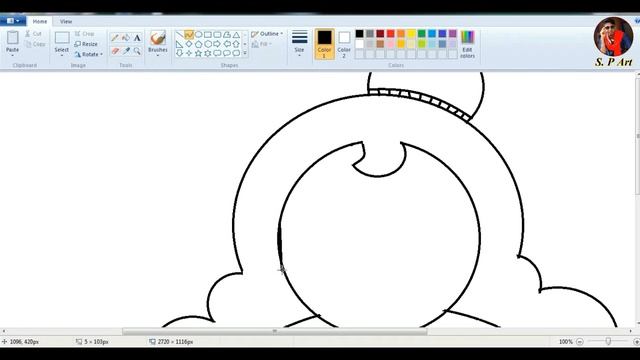Choose the Six-point star shape
This screenshot has width=640, height=360.
coord(208,53)
